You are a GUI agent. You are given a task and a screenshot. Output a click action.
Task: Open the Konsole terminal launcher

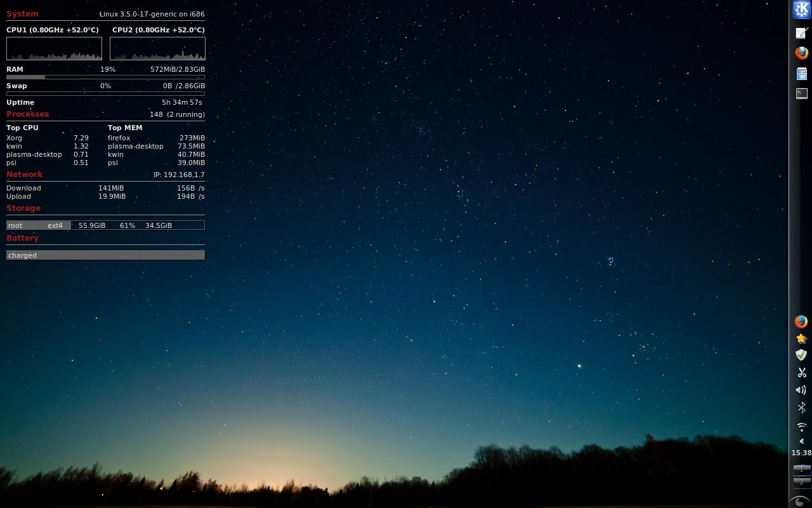(x=802, y=94)
